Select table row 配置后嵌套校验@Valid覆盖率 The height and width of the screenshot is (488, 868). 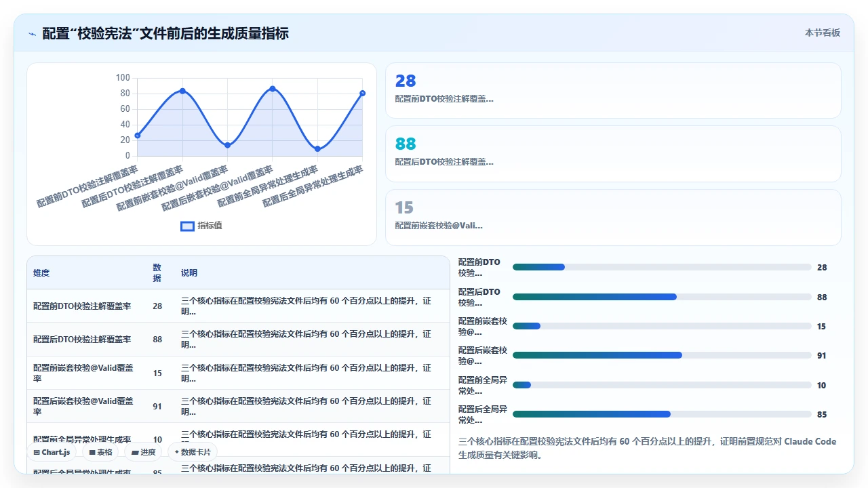click(x=238, y=406)
